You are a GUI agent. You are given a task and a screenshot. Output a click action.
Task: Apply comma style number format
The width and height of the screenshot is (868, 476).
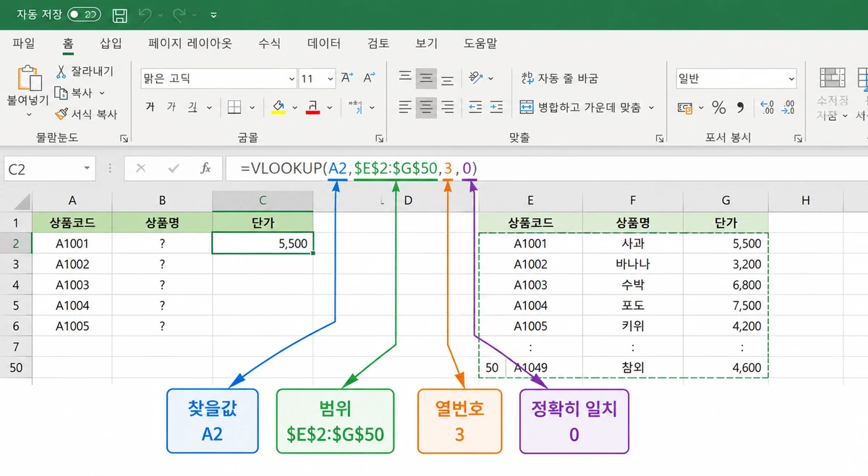(740, 107)
